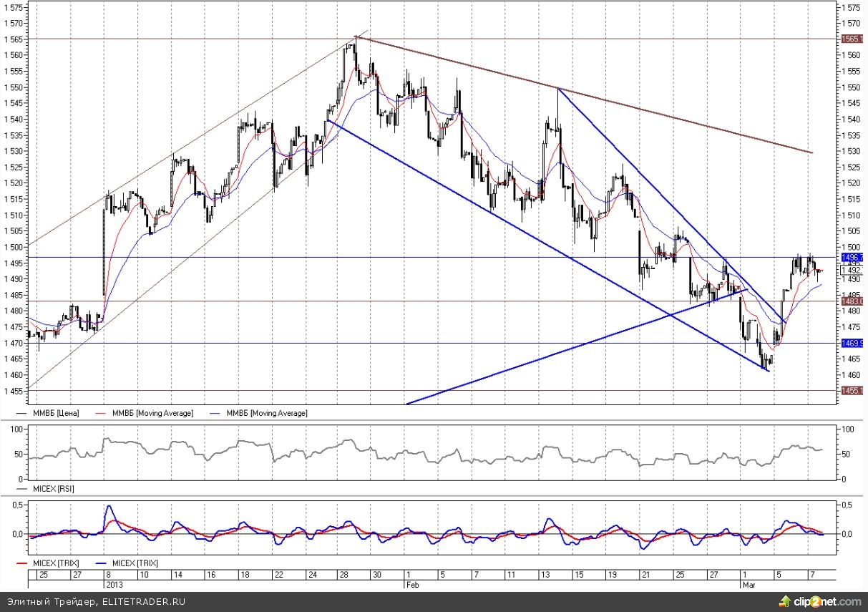
Task: Click the 1496.7 blue price level label
Action: [x=852, y=258]
